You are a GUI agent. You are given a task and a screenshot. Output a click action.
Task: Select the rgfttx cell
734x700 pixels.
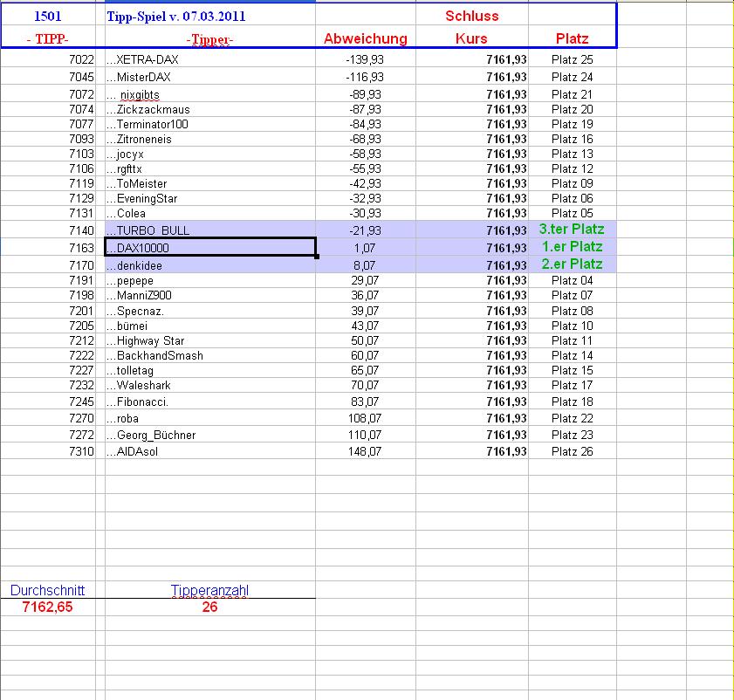pyautogui.click(x=210, y=168)
